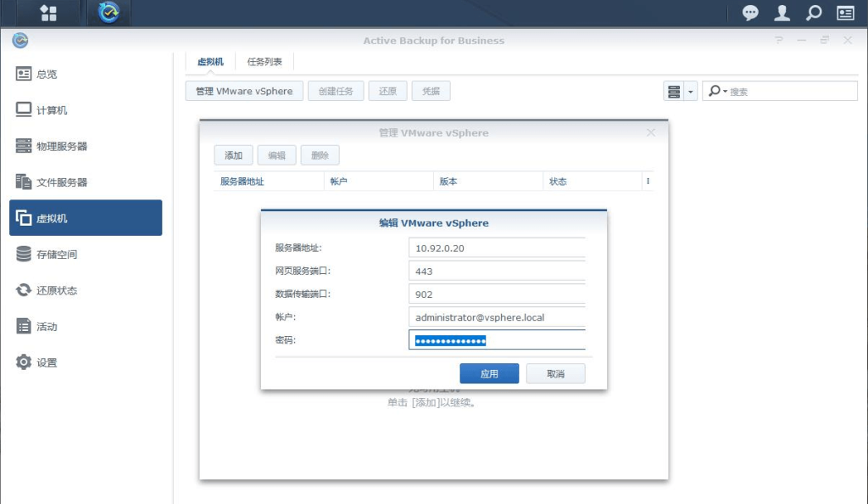Click the 还原 toolbar button
This screenshot has width=868, height=504.
[387, 91]
